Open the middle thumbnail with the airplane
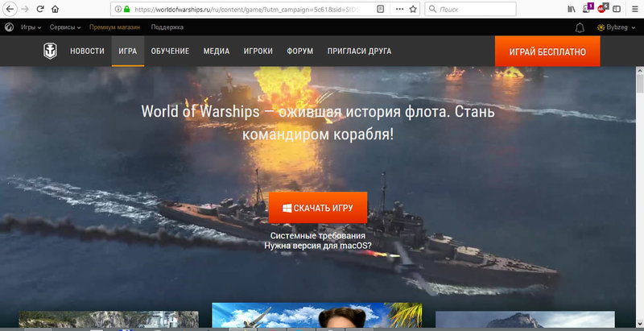644x331 pixels. (316, 315)
